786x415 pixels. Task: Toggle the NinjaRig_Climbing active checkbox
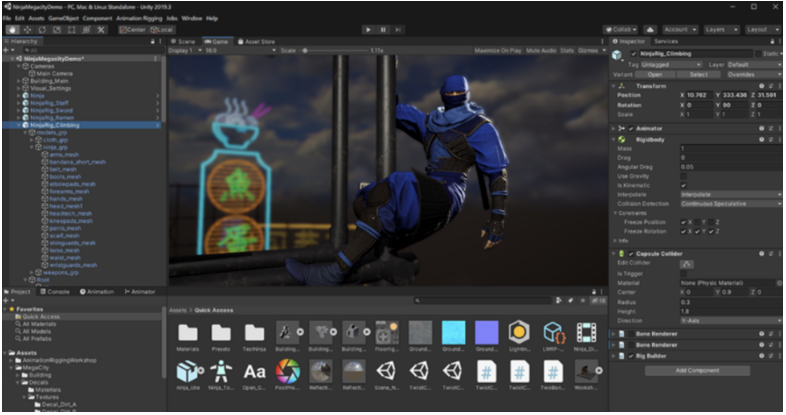click(x=634, y=54)
